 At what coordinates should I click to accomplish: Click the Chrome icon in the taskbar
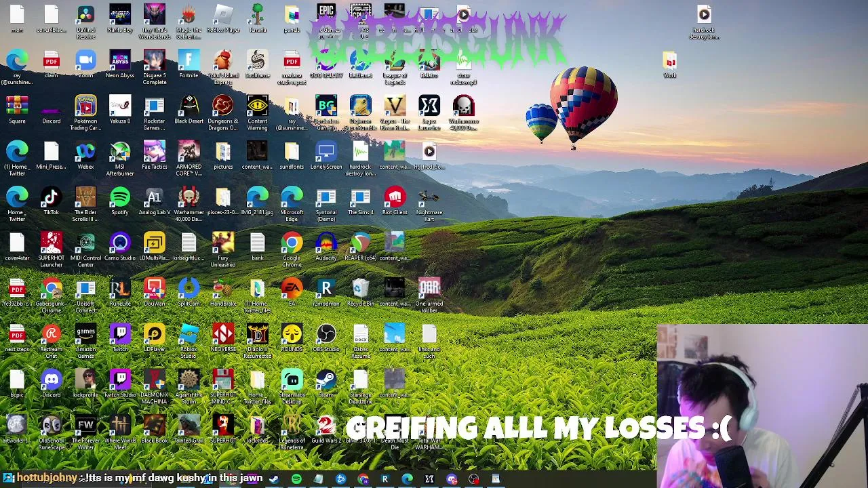coord(363,479)
